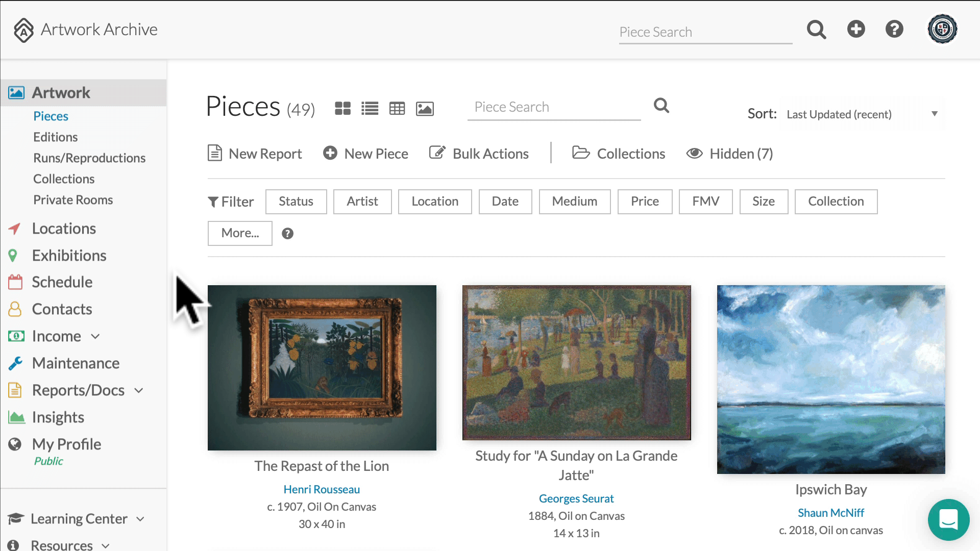
Task: Open the chat support bubble
Action: (x=948, y=519)
